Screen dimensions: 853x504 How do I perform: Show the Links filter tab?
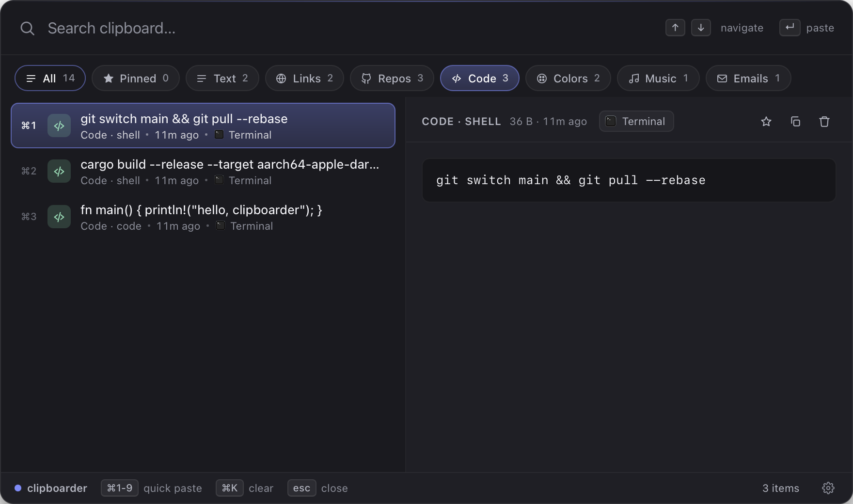[x=304, y=78]
